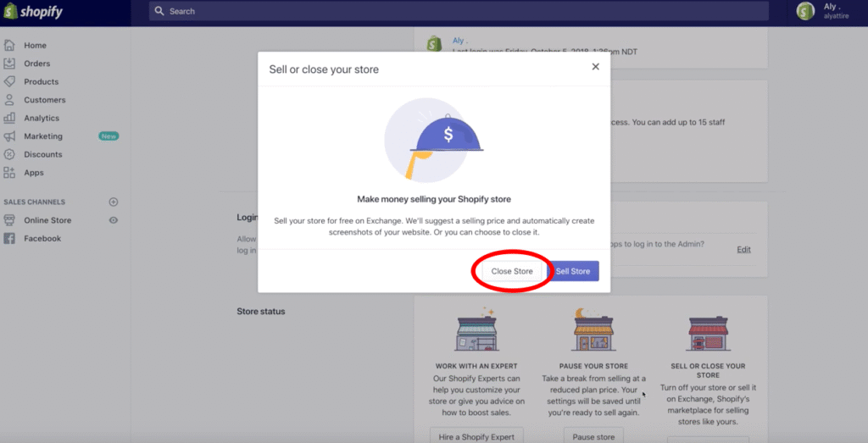Click the Aly account avatar

point(805,11)
